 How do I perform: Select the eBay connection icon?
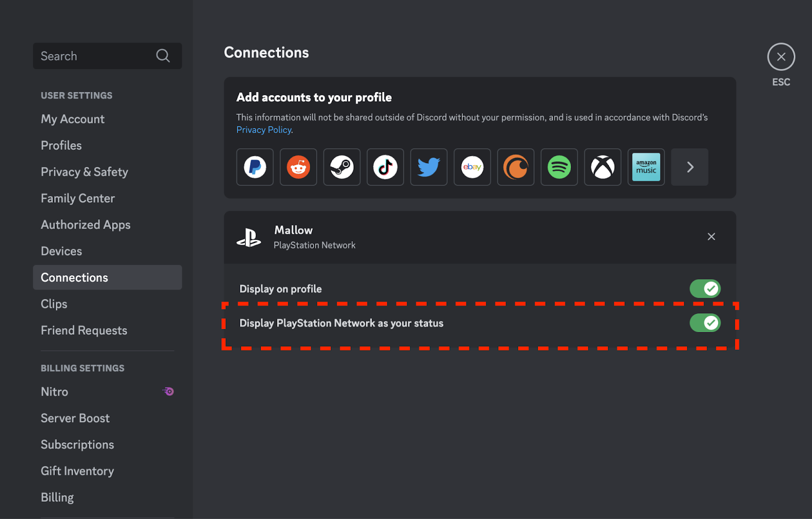472,167
